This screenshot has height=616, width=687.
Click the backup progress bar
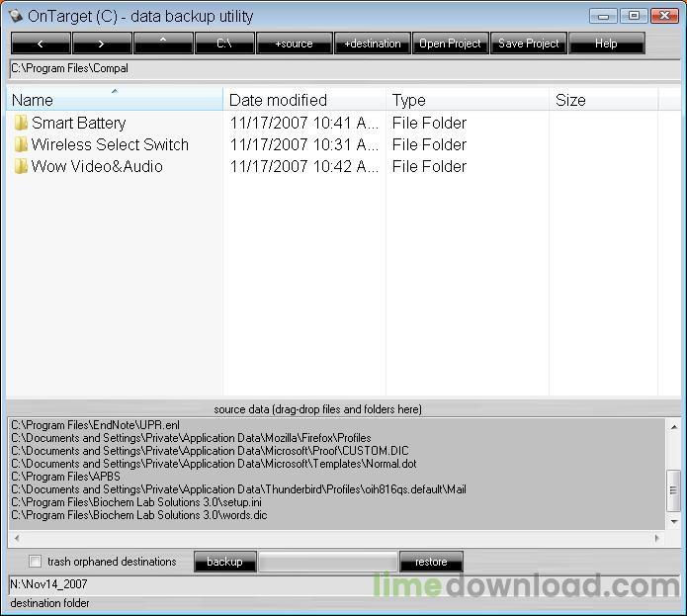pyautogui.click(x=328, y=562)
